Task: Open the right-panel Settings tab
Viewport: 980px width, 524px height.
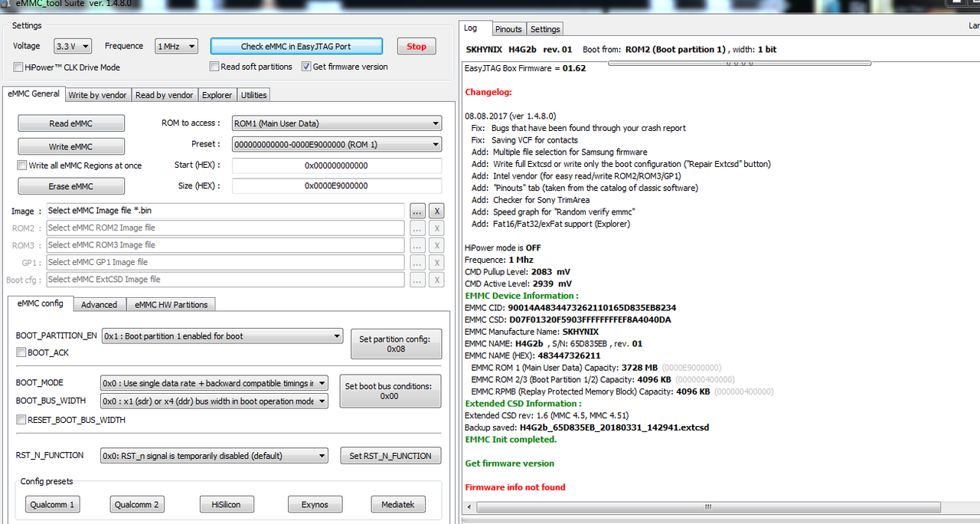Action: coord(545,29)
